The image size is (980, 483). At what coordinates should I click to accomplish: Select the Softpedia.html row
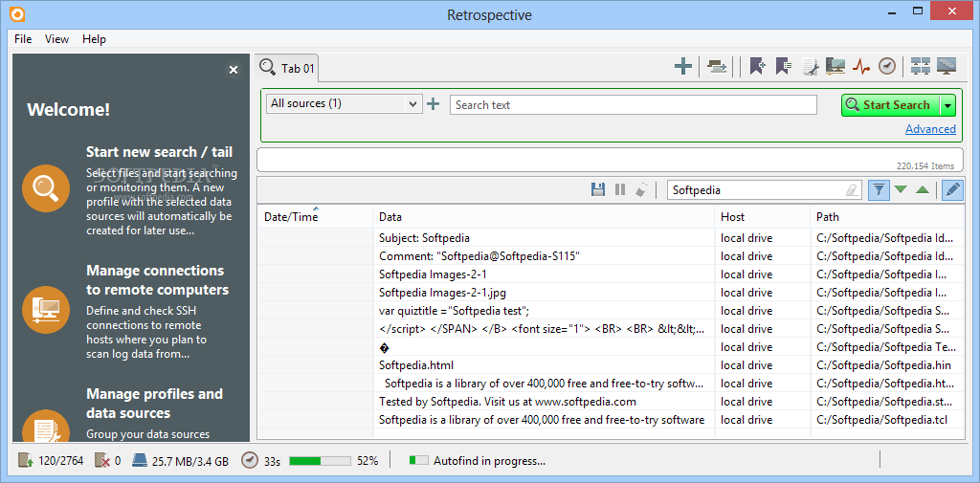[611, 365]
